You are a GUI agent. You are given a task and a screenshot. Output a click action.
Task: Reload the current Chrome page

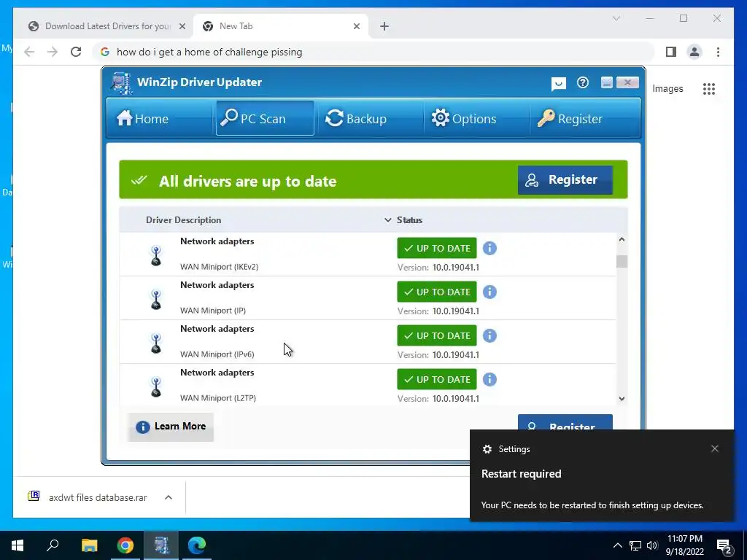[76, 52]
